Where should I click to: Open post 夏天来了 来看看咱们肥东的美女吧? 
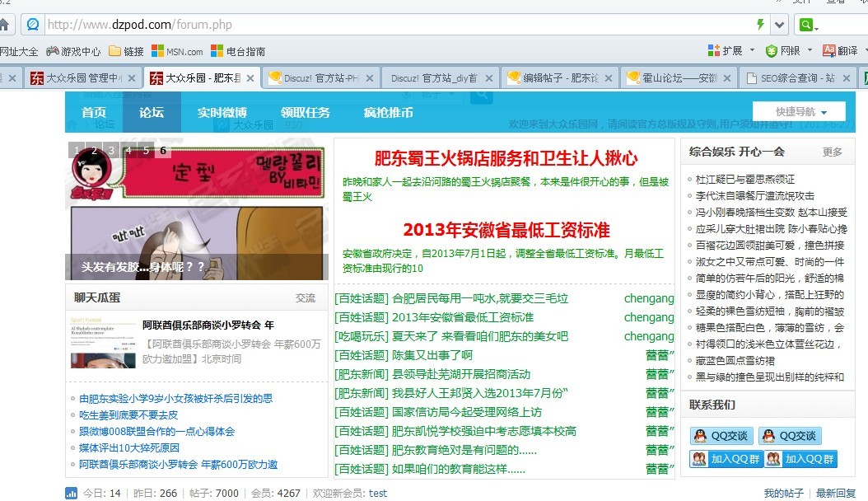[480, 336]
